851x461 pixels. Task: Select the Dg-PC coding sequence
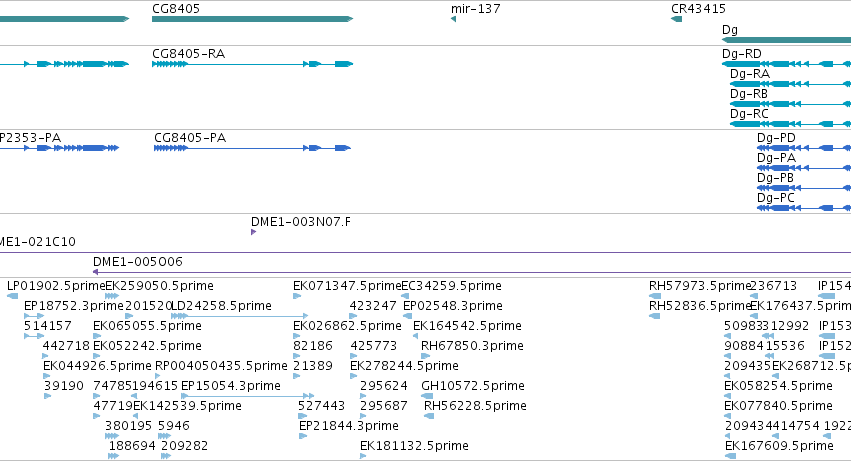coord(804,208)
